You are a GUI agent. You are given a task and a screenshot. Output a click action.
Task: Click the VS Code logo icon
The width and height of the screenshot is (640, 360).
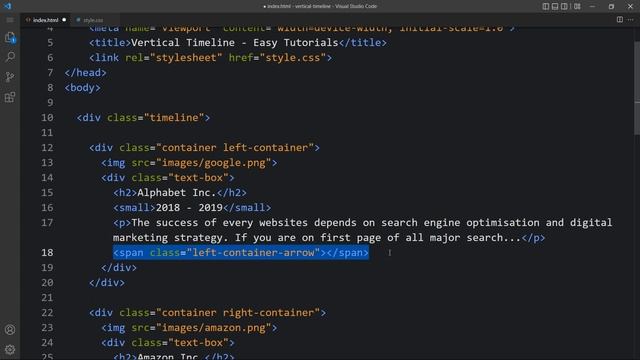(x=8, y=6)
